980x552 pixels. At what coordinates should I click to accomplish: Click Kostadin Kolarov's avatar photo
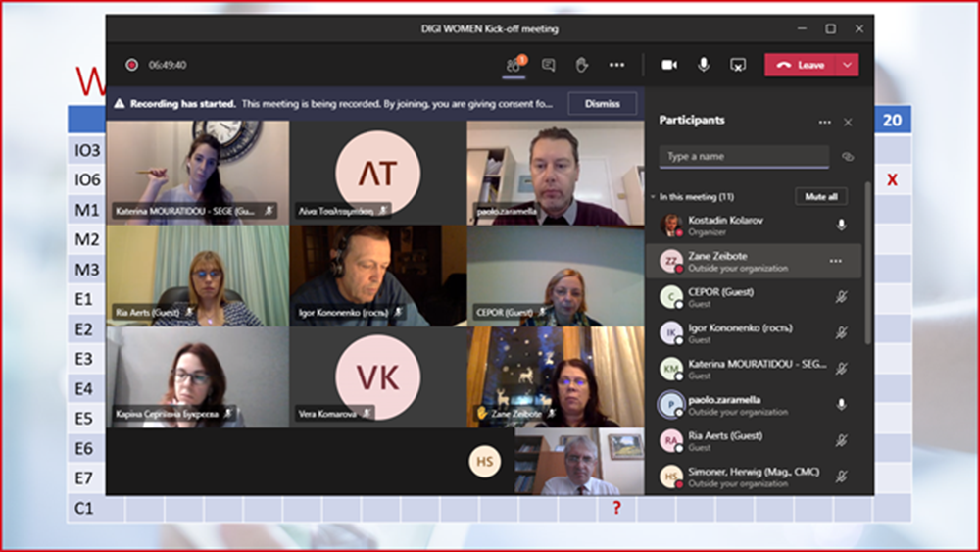(671, 226)
